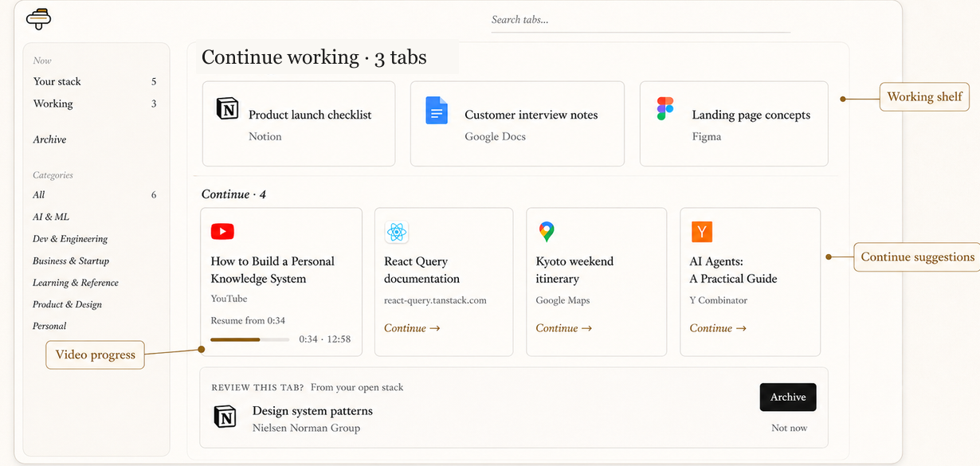
Task: Click the Notion icon on Product launch checklist
Action: coord(227,108)
